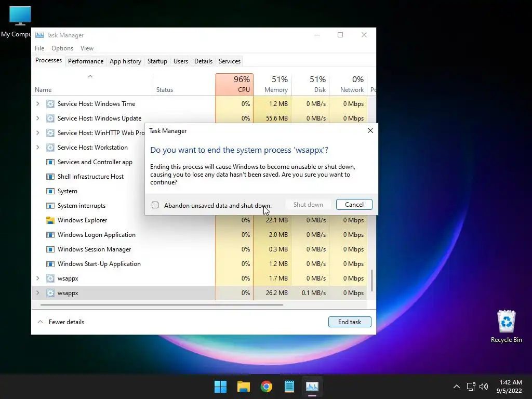Expand Service Host: Workstation
The image size is (532, 399).
[37, 148]
